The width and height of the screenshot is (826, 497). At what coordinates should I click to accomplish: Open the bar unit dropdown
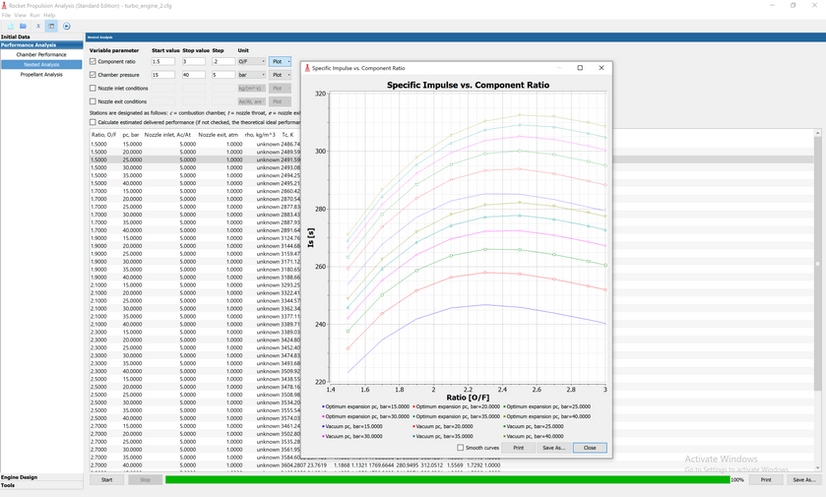click(250, 74)
